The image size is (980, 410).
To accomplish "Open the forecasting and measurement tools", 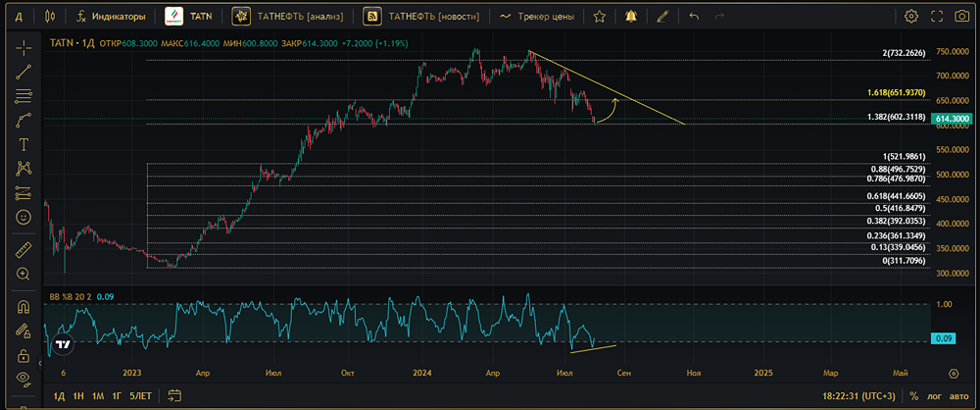I will 24,193.
